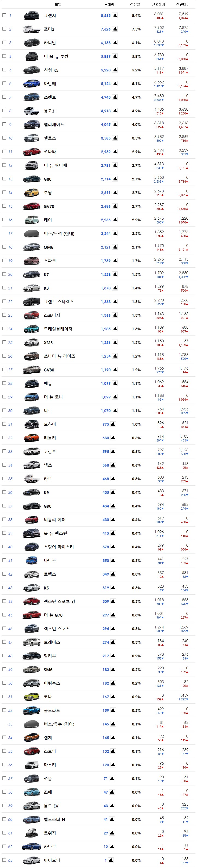
Task: Click the 점유율 column header
Action: [135, 4]
